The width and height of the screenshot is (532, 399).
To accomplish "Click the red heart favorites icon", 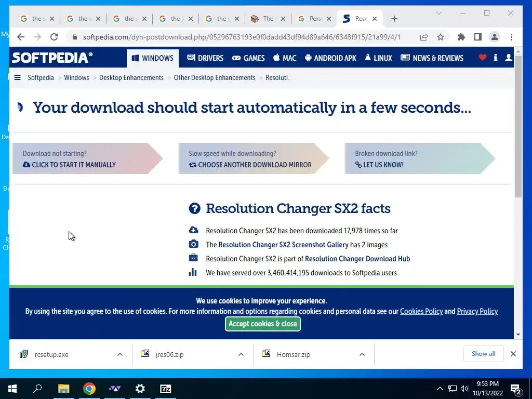I will click(482, 57).
